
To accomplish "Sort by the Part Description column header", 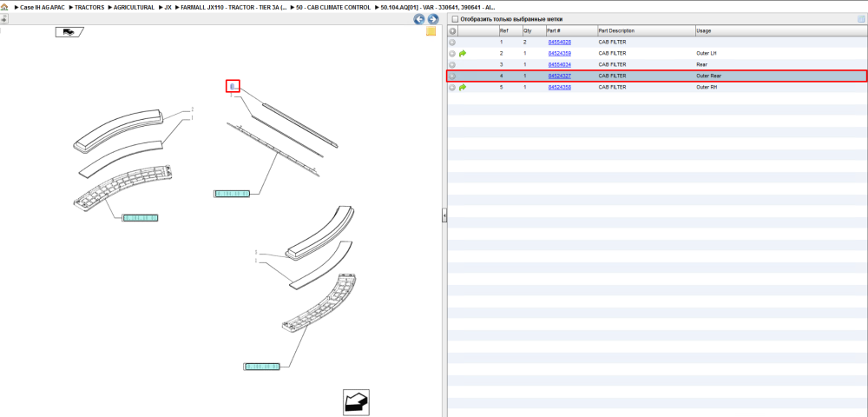I will click(x=646, y=31).
